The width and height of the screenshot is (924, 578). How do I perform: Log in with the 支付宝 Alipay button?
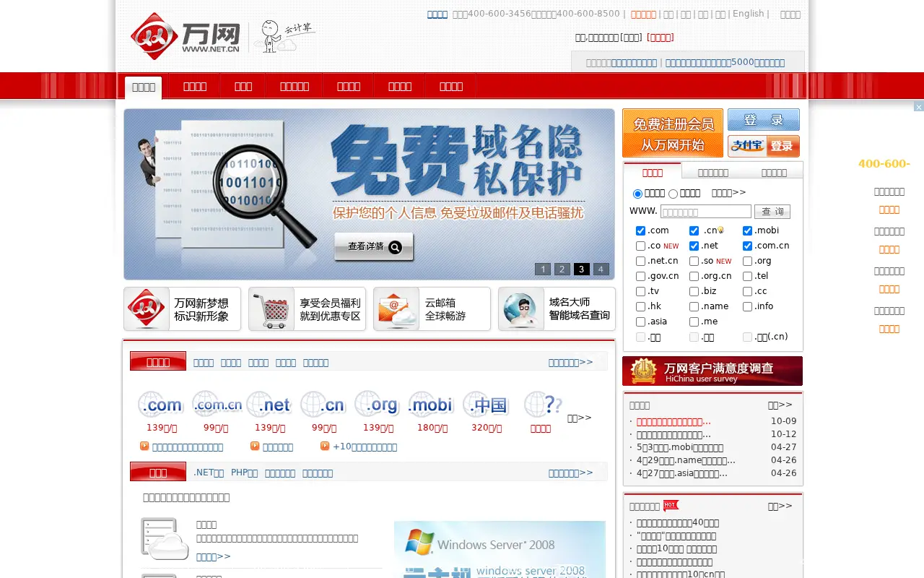[764, 146]
